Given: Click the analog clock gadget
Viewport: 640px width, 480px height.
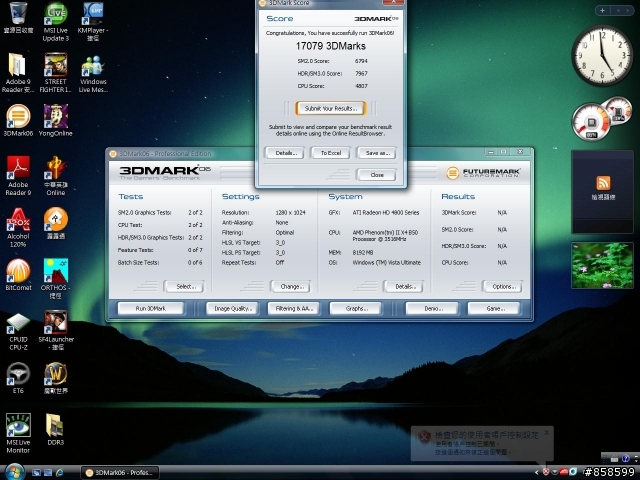Looking at the screenshot, I should pyautogui.click(x=602, y=55).
